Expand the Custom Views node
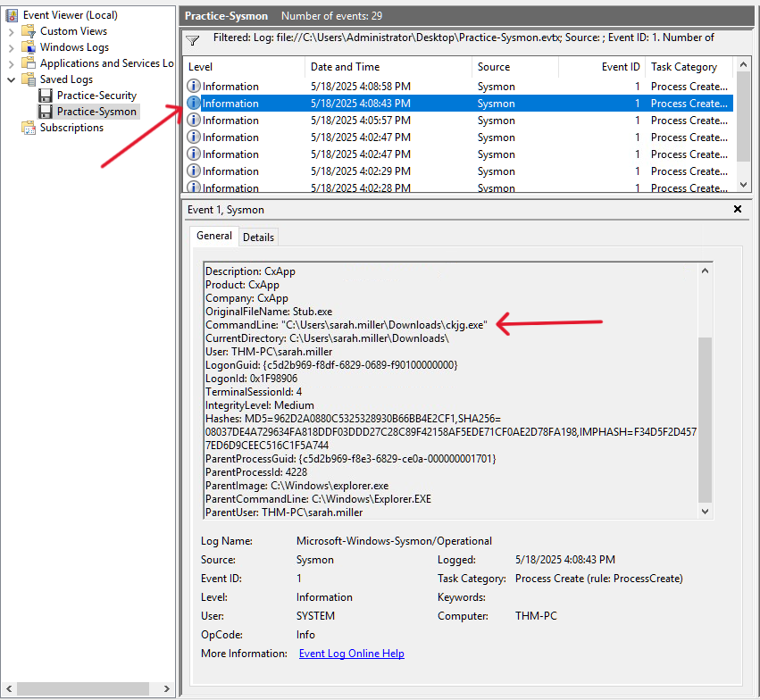This screenshot has width=760, height=700. tap(11, 31)
